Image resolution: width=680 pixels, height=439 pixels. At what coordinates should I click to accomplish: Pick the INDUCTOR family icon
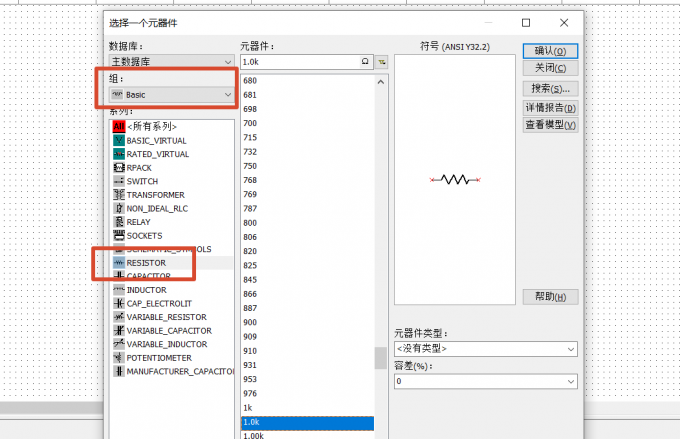[x=119, y=289]
